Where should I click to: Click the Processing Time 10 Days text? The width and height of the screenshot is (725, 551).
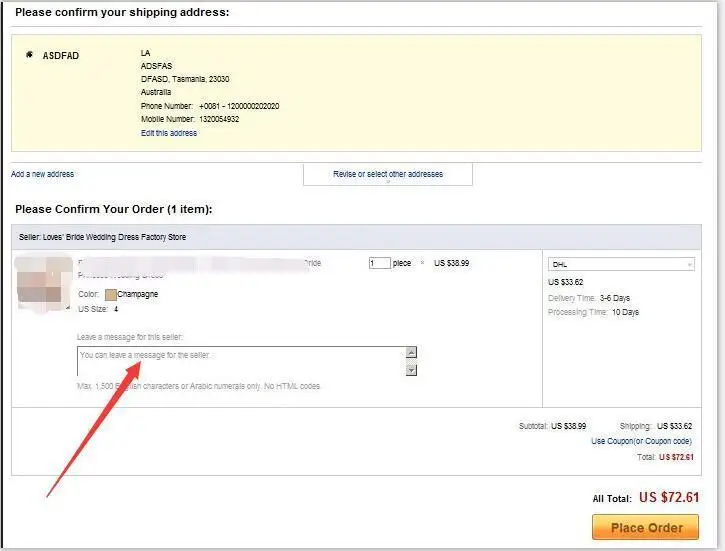tap(593, 312)
